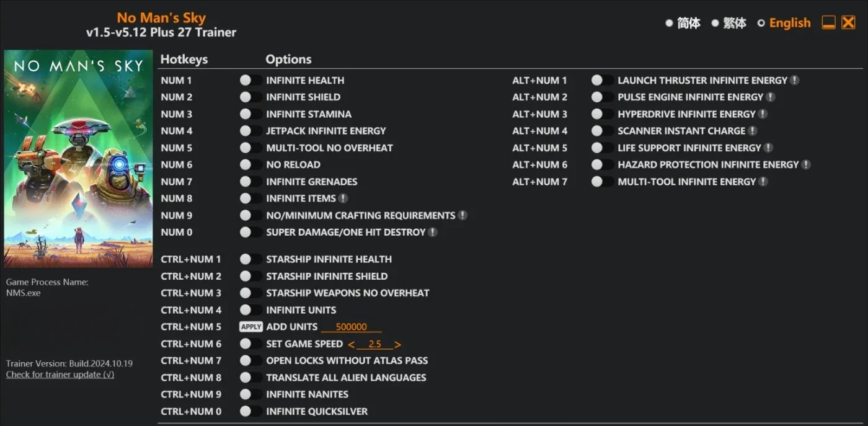Enable OPEN LOCKS WITHOUT ATLAS PASS
Image resolution: width=868 pixels, height=426 pixels.
[251, 360]
